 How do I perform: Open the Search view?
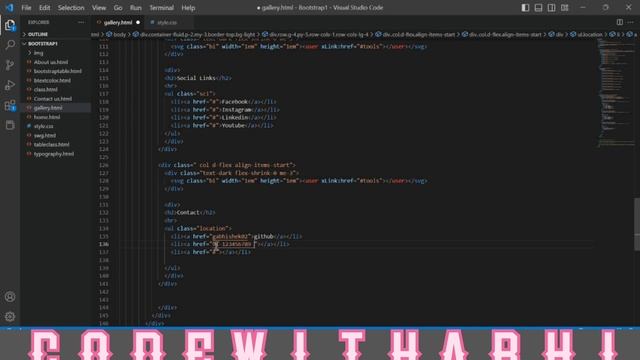[x=10, y=45]
